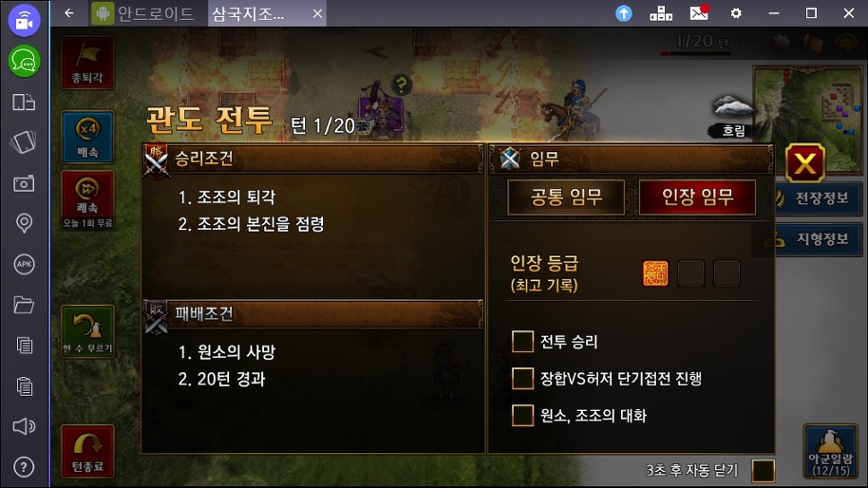The image size is (868, 488).
Task: Click the 총퇴각 full retreat icon
Action: coord(88,62)
